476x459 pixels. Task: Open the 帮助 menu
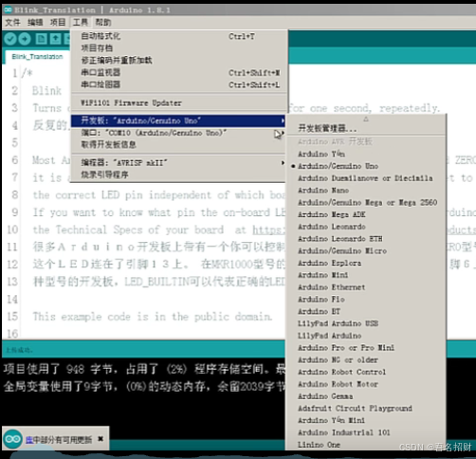tap(103, 23)
